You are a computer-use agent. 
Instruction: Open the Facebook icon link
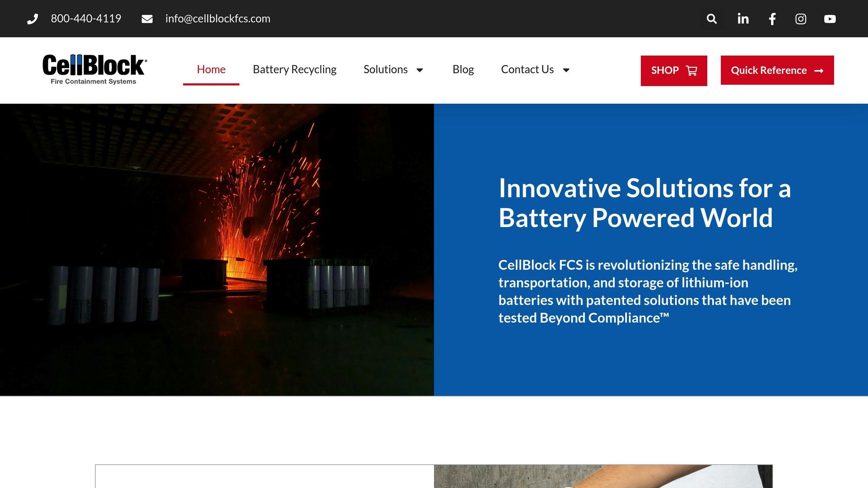772,19
